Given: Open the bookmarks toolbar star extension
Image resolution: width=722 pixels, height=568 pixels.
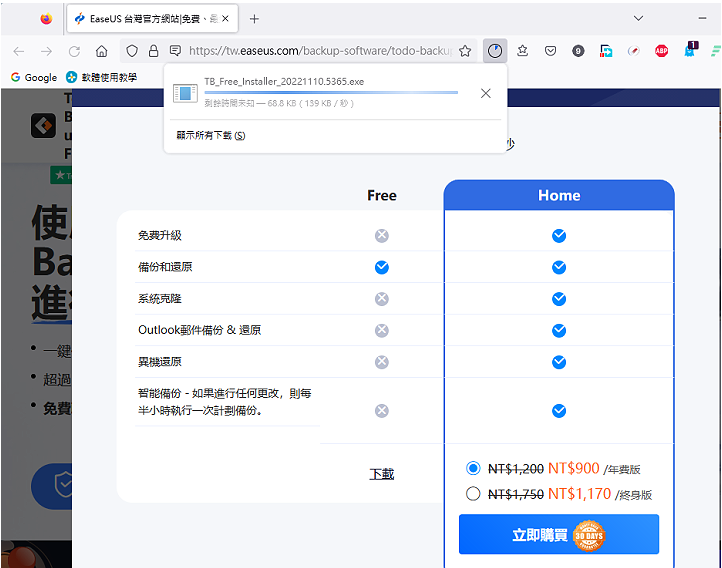Looking at the screenshot, I should pyautogui.click(x=523, y=51).
